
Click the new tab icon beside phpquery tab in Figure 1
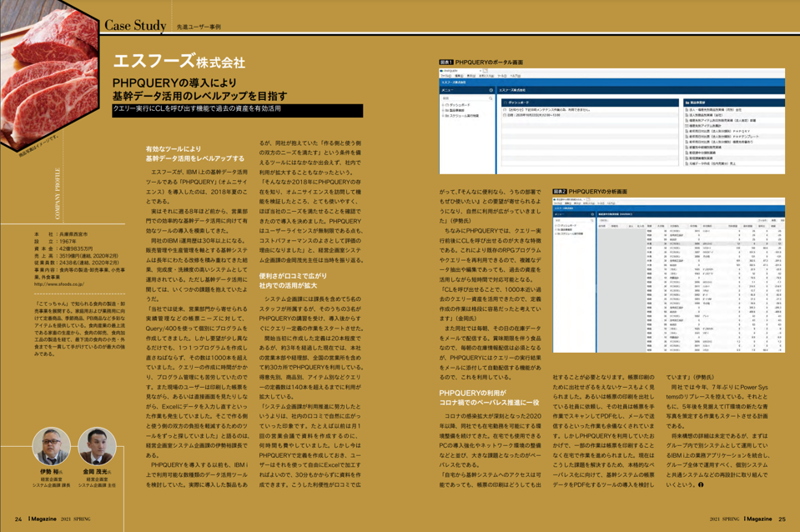click(x=486, y=71)
